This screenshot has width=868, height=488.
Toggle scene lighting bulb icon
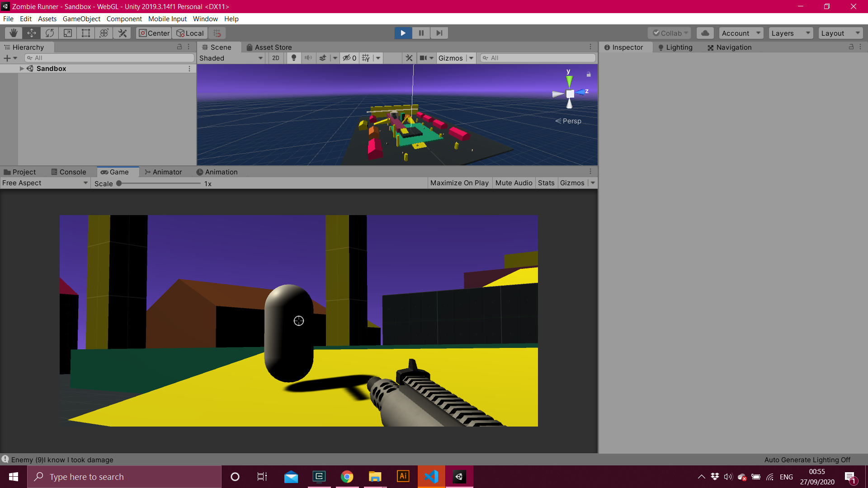point(294,58)
